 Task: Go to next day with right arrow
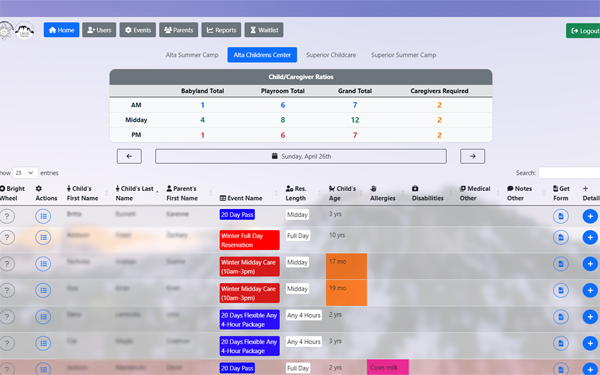pos(473,156)
